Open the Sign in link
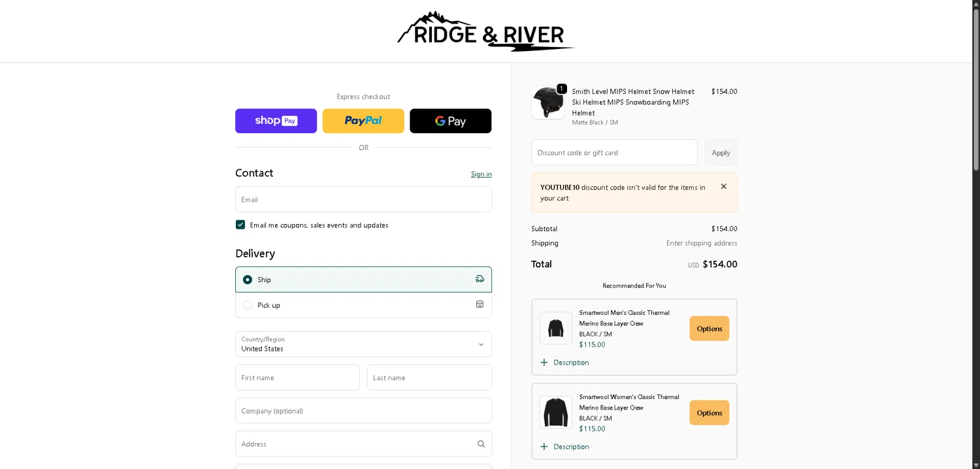 (x=482, y=174)
